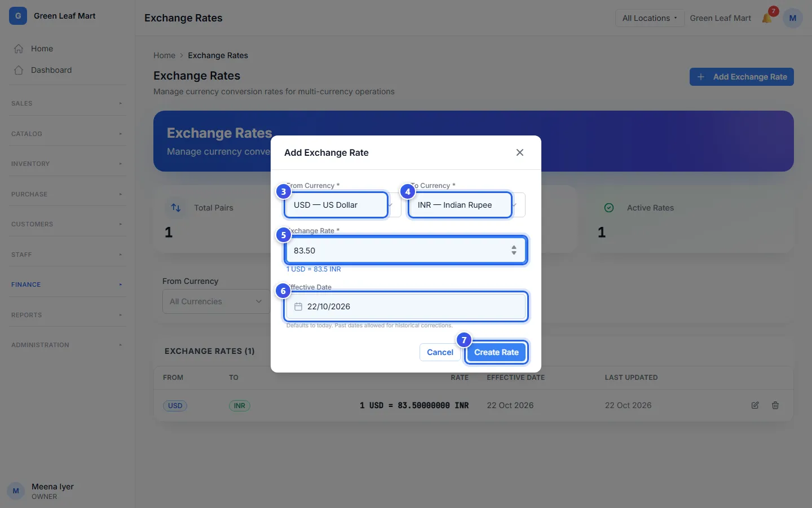Click the Green Leaf Mart logo icon
812x508 pixels.
coord(18,16)
